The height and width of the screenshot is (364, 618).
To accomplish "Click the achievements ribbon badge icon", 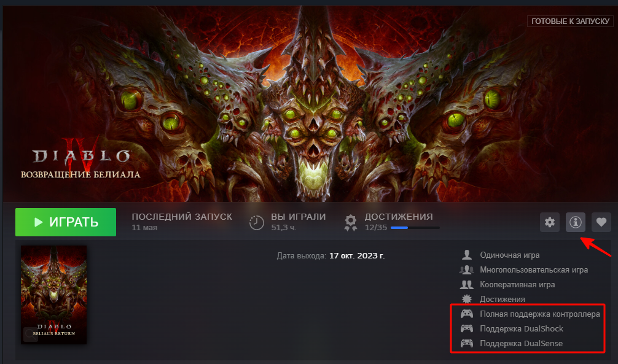I will [350, 223].
